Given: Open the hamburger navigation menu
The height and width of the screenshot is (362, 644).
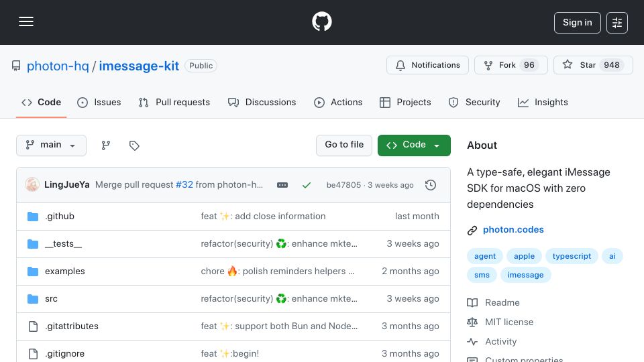Looking at the screenshot, I should pyautogui.click(x=26, y=21).
